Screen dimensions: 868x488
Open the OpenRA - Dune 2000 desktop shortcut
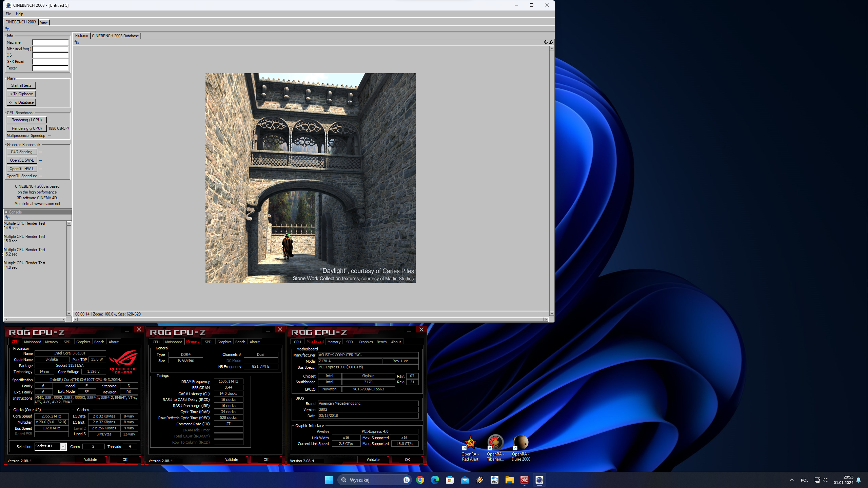(521, 448)
